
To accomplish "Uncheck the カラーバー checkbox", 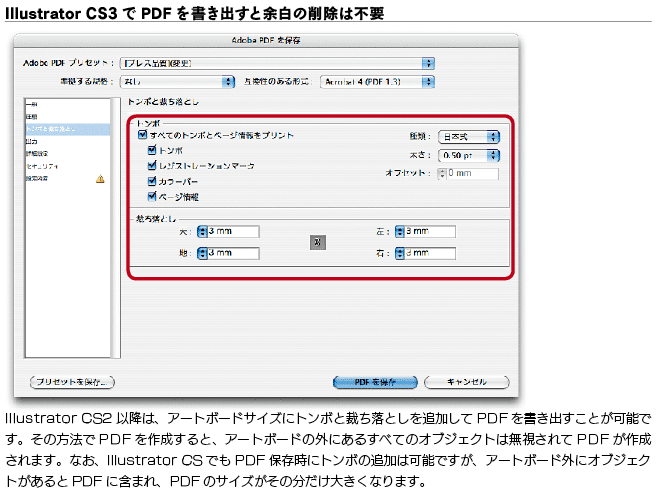I will pos(152,181).
